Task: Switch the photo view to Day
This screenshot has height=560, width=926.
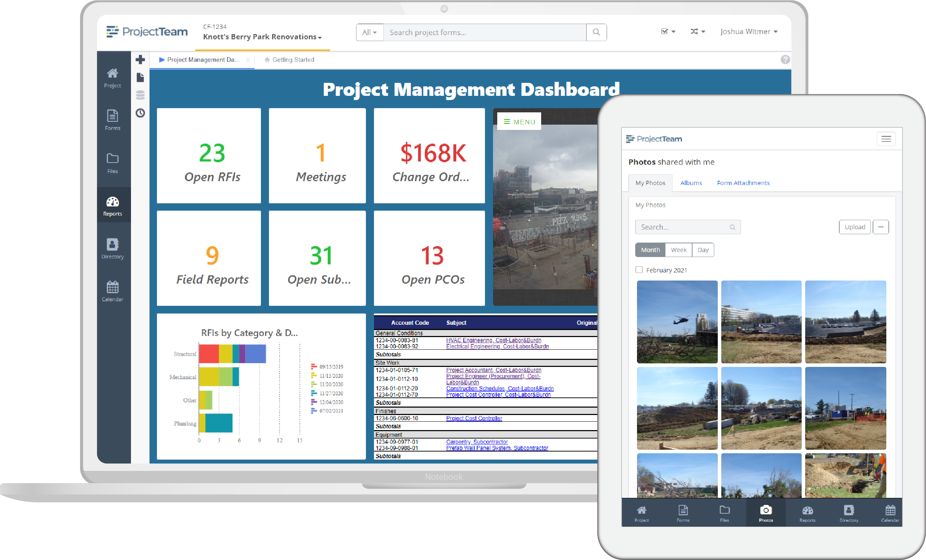Action: tap(703, 250)
